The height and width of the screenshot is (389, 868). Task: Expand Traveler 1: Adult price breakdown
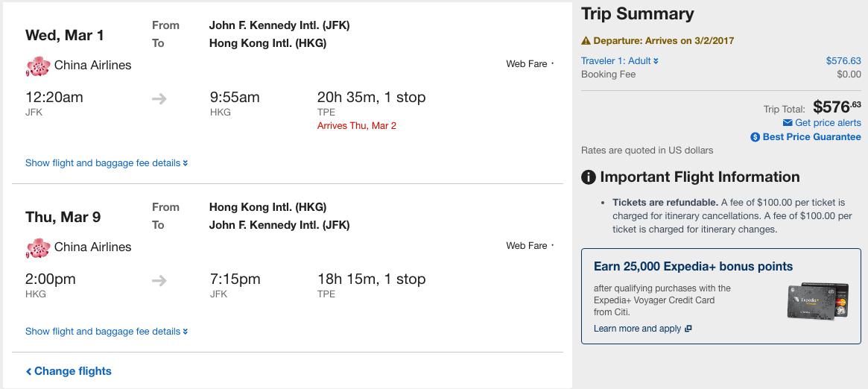click(x=620, y=61)
